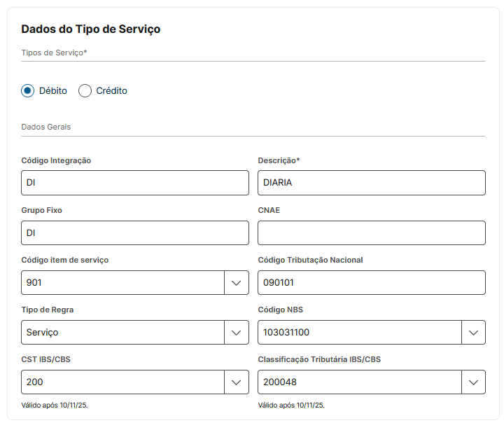504x423 pixels.
Task: Click the Crédito label text
Action: click(111, 90)
